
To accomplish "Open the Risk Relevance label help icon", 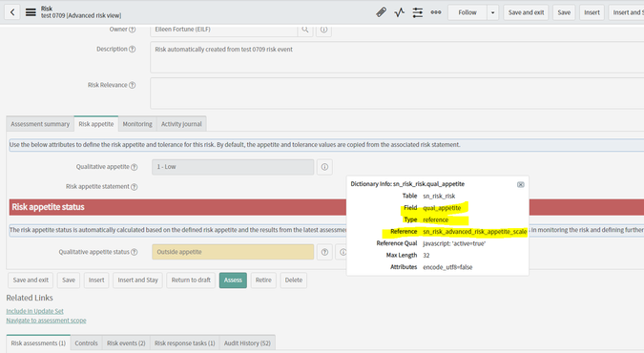I will tap(133, 85).
